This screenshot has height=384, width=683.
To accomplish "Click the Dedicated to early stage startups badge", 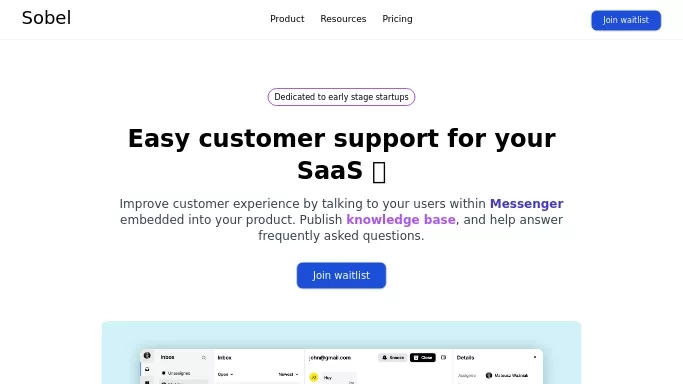I will 341,97.
